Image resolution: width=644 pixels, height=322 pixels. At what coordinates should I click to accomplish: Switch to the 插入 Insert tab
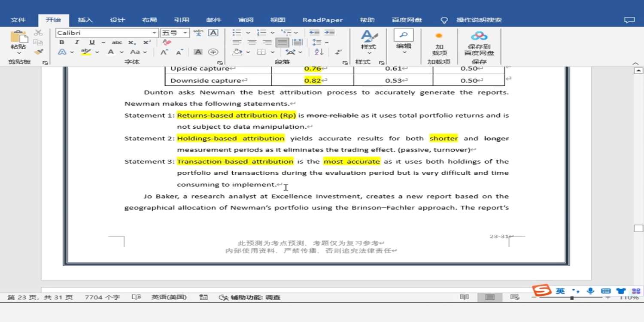point(85,20)
